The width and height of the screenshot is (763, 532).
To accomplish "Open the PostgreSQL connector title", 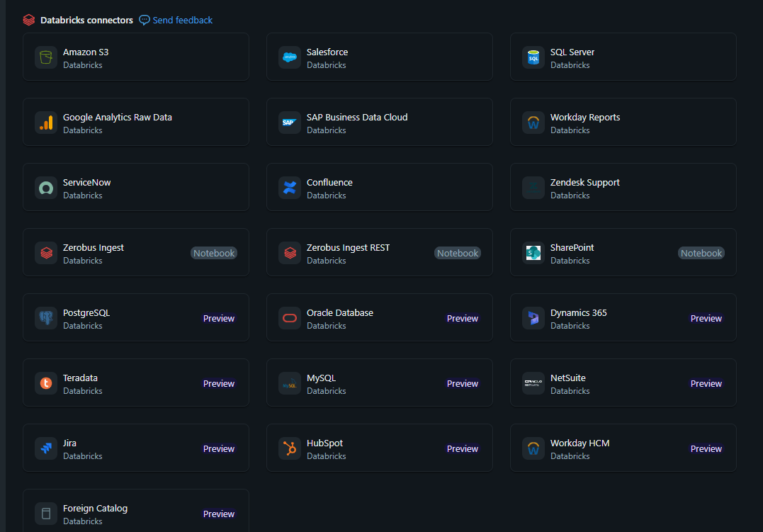I will (86, 313).
